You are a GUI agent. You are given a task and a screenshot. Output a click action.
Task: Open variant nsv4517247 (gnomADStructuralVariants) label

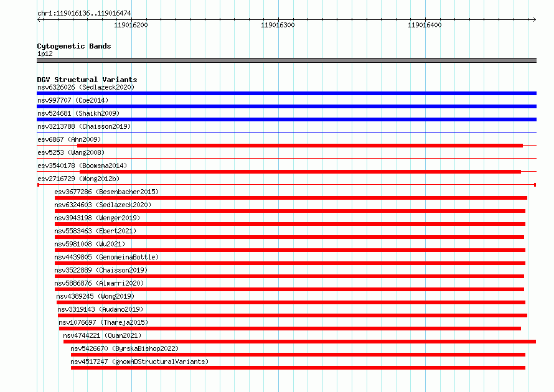(x=139, y=362)
